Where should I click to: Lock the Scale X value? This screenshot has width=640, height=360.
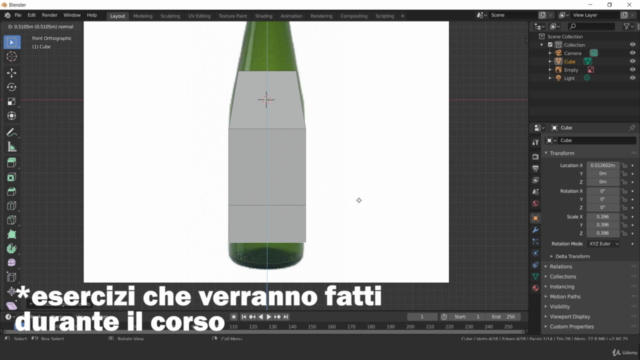coord(624,217)
